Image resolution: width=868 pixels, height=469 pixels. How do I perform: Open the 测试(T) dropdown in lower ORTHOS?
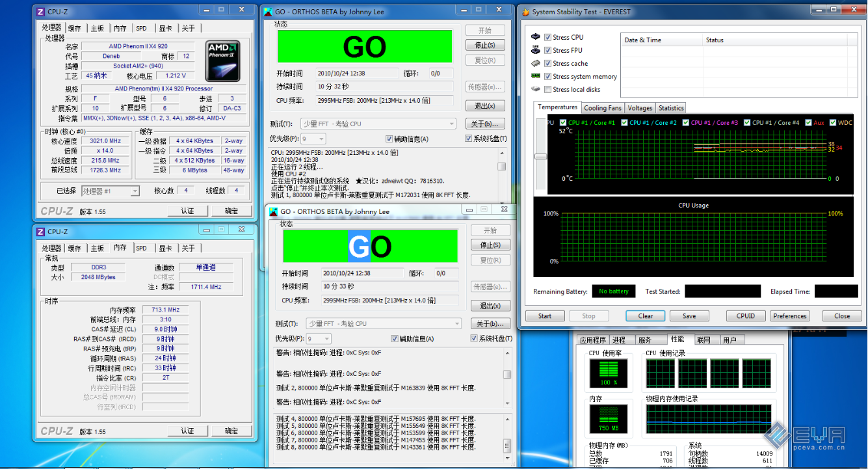pyautogui.click(x=384, y=323)
